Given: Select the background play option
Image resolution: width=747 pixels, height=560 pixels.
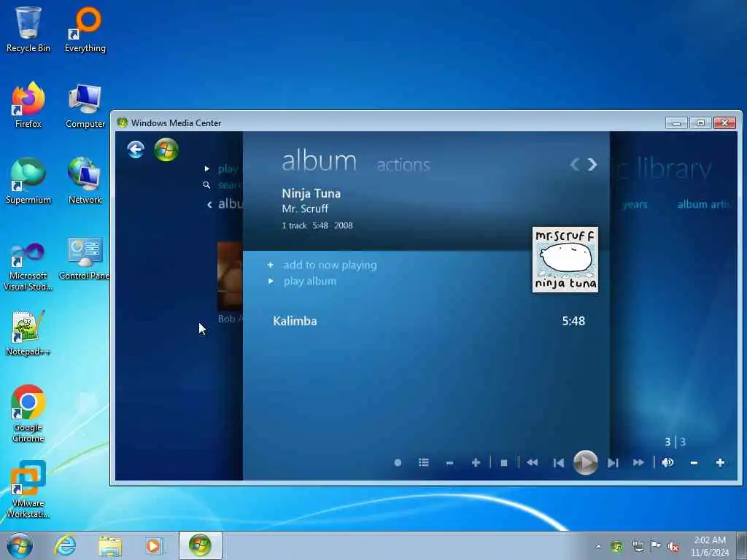Looking at the screenshot, I should point(228,168).
